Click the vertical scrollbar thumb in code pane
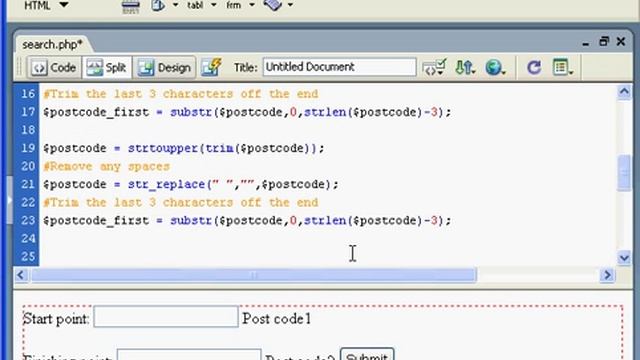The height and width of the screenshot is (360, 640). pyautogui.click(x=624, y=173)
